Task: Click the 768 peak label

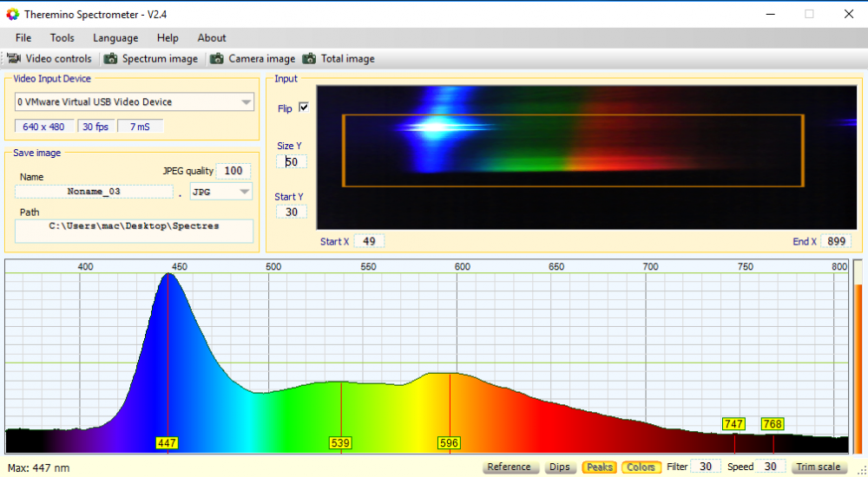Action: [x=773, y=424]
